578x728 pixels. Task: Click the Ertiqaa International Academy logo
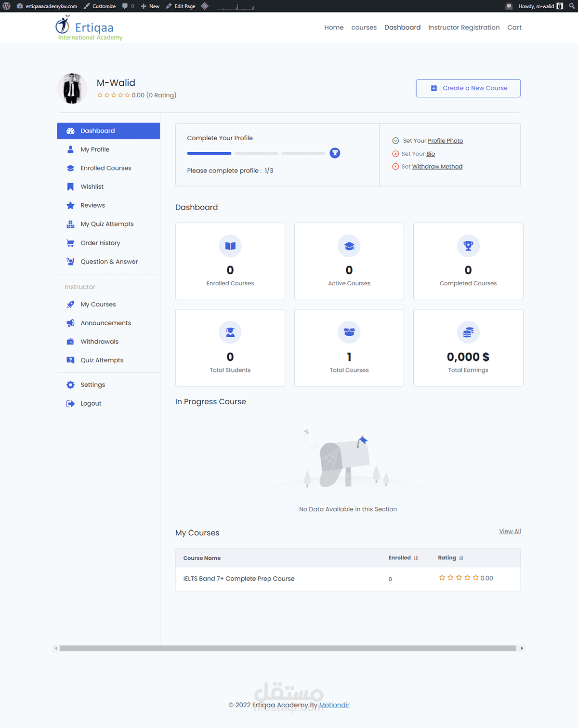click(x=89, y=28)
